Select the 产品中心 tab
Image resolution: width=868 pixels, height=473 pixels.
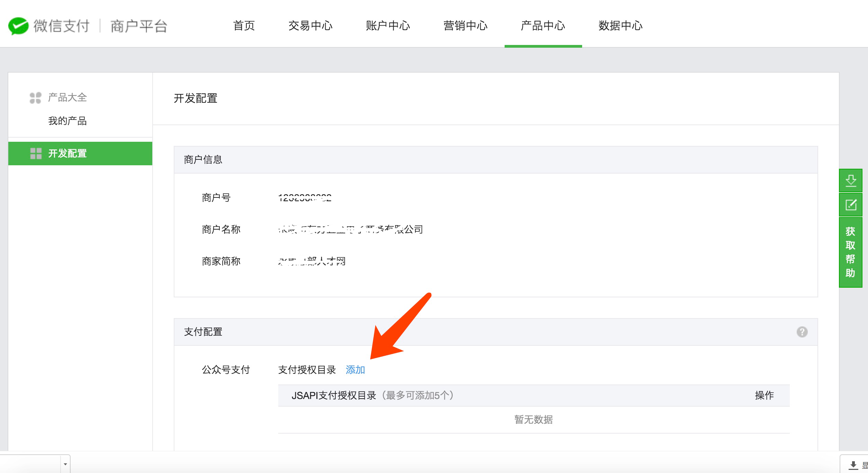(543, 26)
